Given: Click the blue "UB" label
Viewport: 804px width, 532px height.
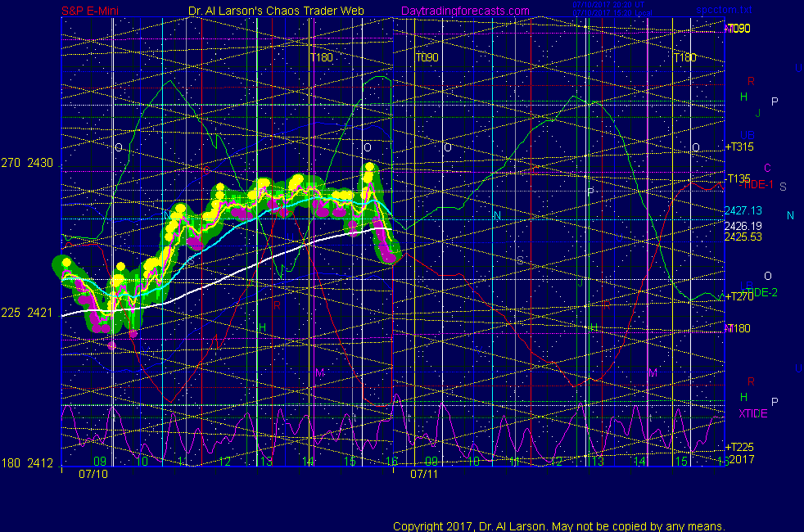Looking at the screenshot, I should (x=747, y=135).
